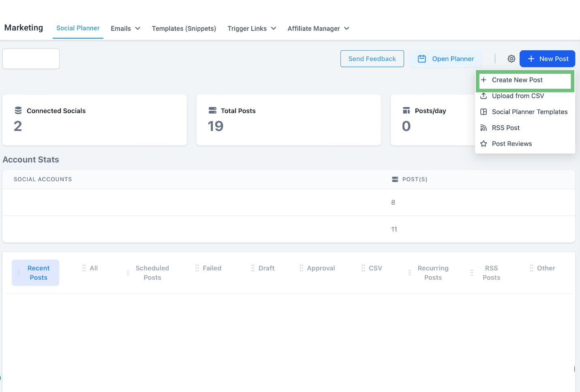Click the drag handle on RSS Posts tab
The height and width of the screenshot is (392, 580).
pos(472,273)
